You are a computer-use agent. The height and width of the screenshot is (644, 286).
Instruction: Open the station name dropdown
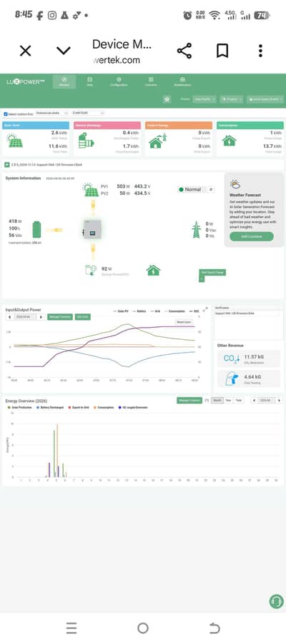[x=52, y=113]
